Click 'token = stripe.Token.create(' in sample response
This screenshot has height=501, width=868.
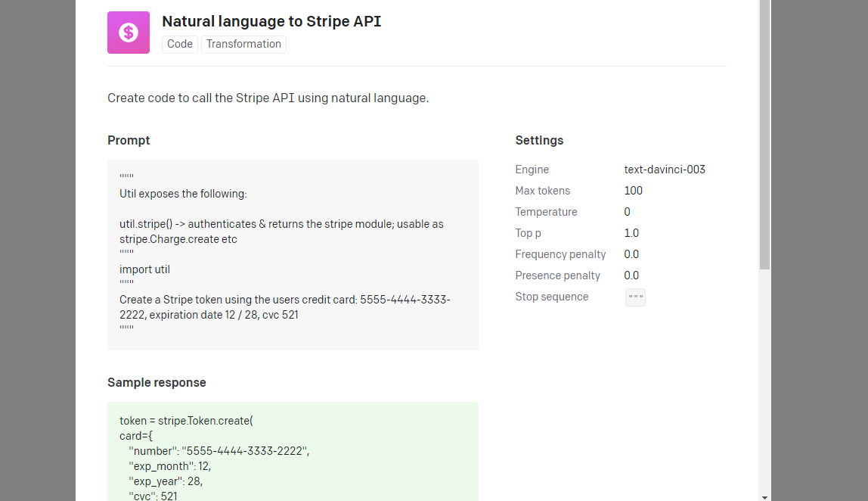click(x=186, y=421)
